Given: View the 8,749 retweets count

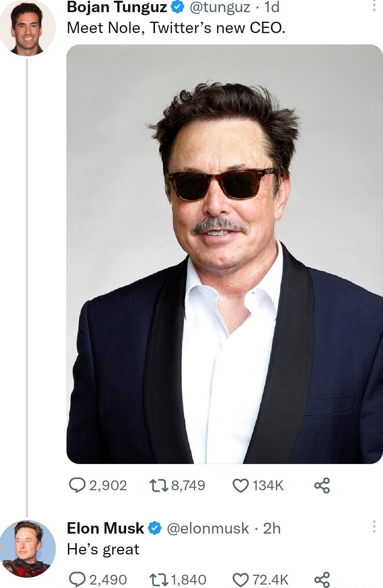Looking at the screenshot, I should click(x=188, y=485).
